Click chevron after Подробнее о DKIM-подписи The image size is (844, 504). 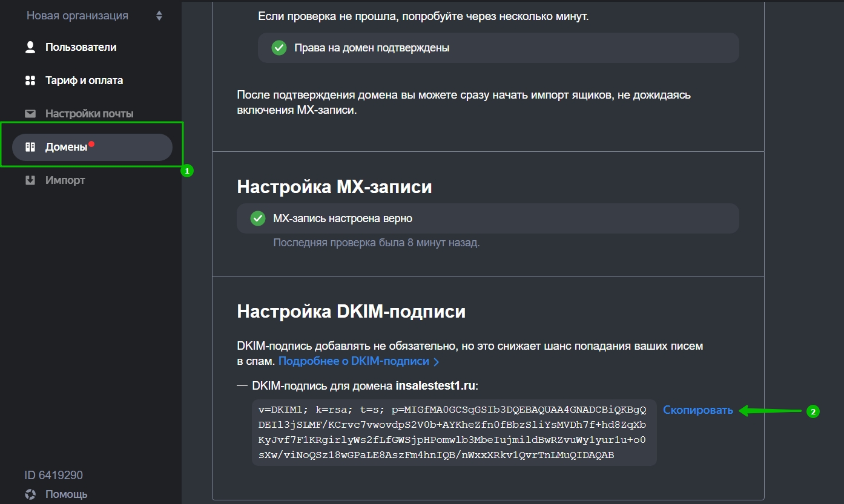pyautogui.click(x=437, y=362)
